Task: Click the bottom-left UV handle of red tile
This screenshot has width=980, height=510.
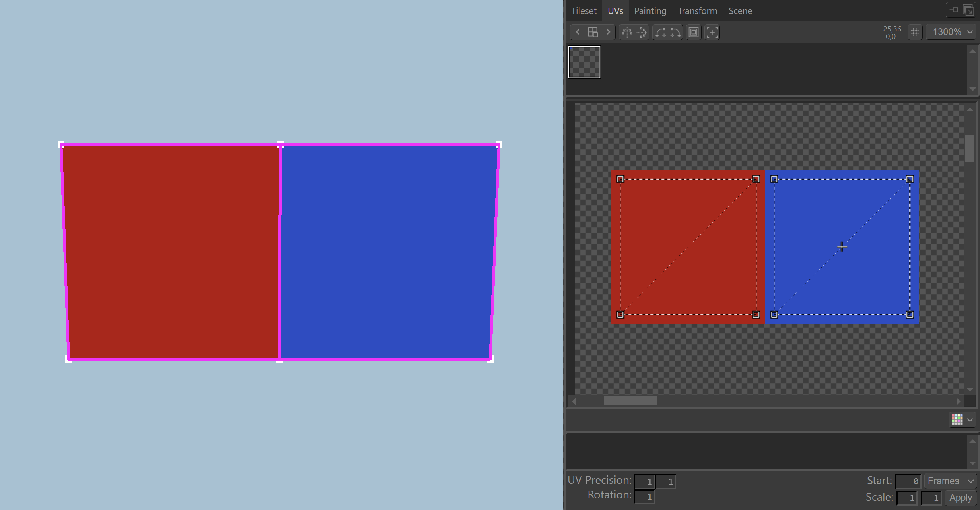Action: [x=620, y=315]
